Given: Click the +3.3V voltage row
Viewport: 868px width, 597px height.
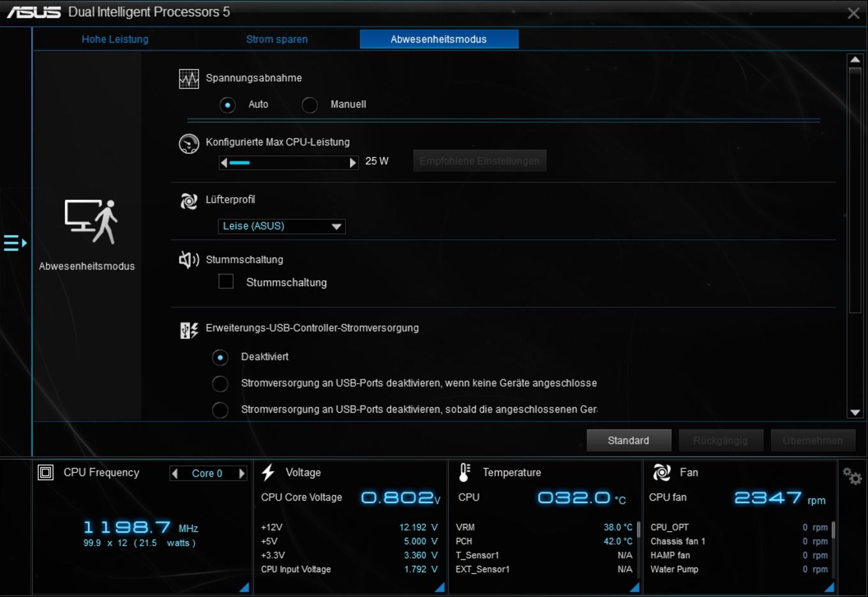Looking at the screenshot, I should pos(349,555).
